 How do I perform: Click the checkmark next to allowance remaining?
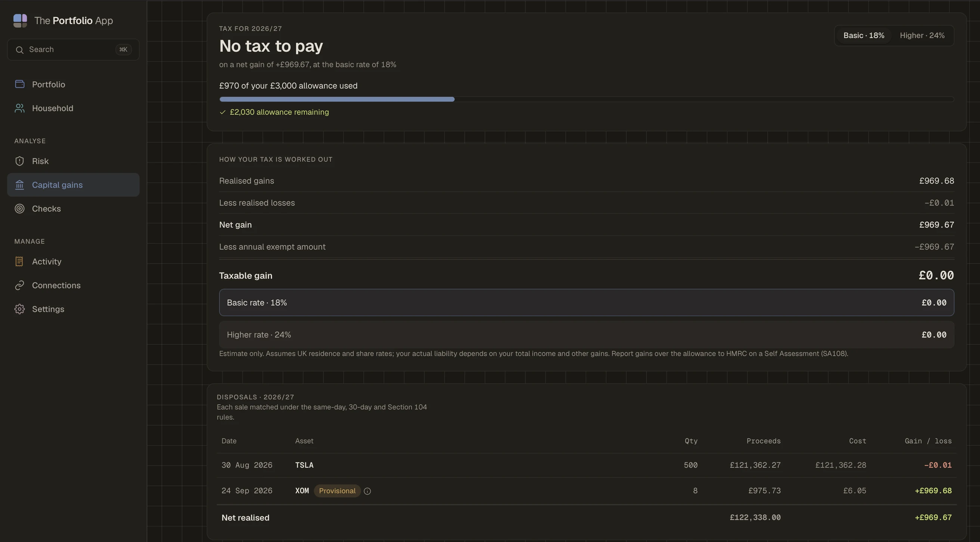pos(223,113)
